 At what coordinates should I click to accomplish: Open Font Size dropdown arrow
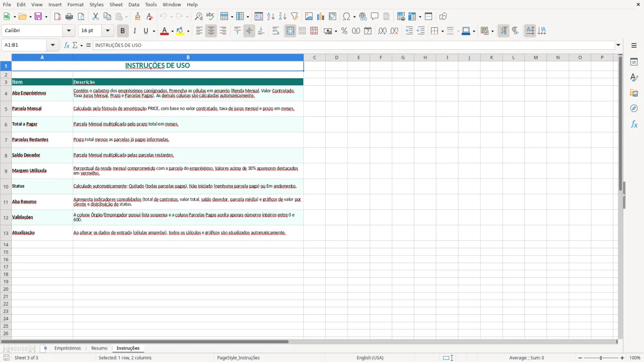coord(107,31)
